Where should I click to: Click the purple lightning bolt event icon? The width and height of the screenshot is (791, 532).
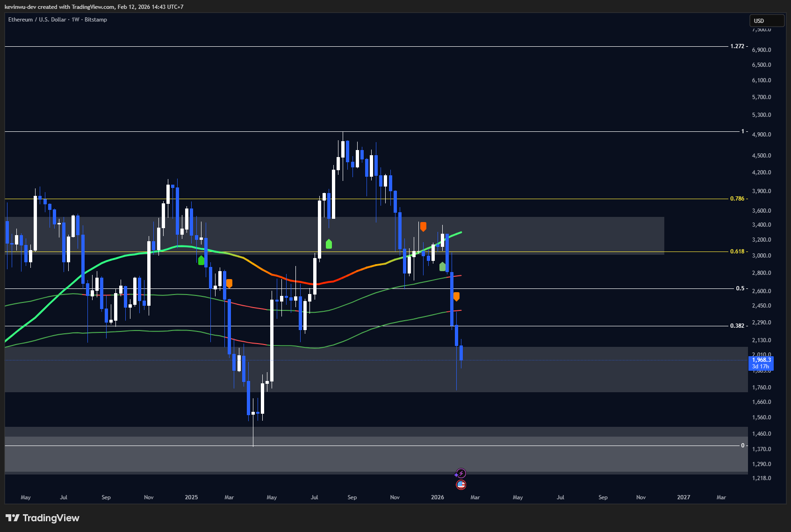click(x=460, y=474)
